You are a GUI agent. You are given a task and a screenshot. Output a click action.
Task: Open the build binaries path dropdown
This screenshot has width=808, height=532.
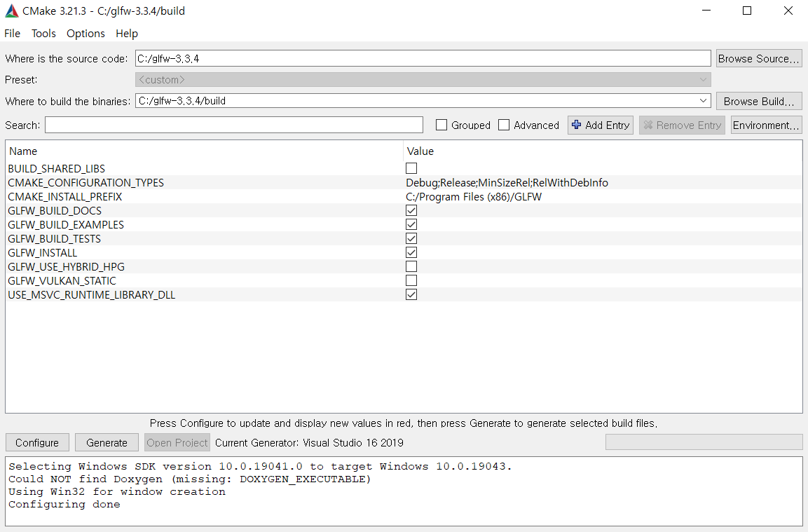pyautogui.click(x=703, y=100)
